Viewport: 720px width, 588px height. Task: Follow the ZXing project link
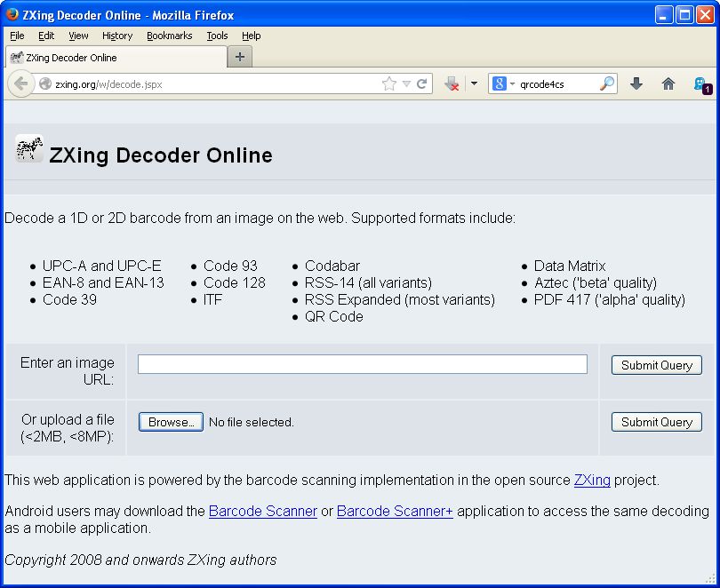[x=592, y=480]
